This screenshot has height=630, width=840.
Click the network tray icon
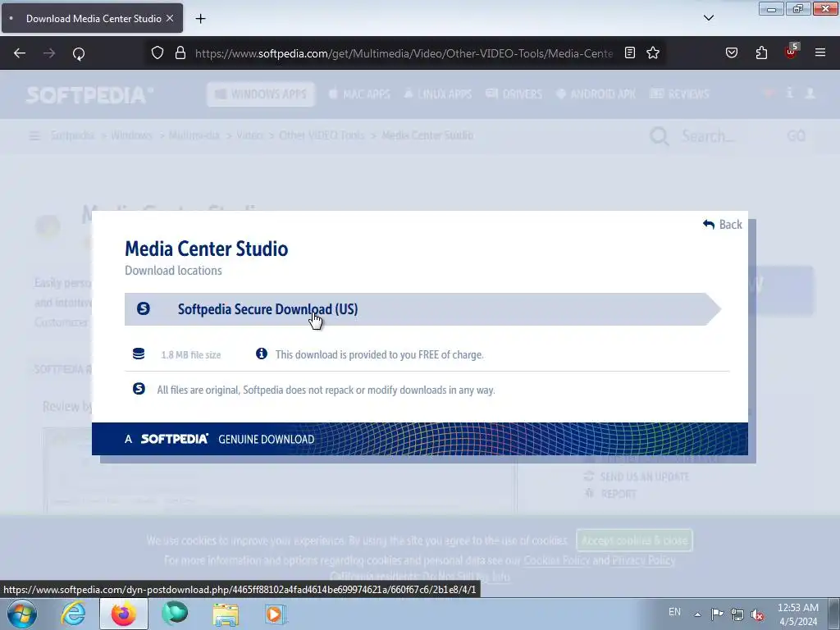tap(737, 614)
